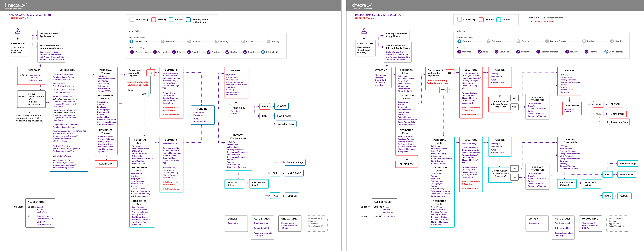Click Identity checkmark icon in Credit Cards stepper

(x=586, y=52)
